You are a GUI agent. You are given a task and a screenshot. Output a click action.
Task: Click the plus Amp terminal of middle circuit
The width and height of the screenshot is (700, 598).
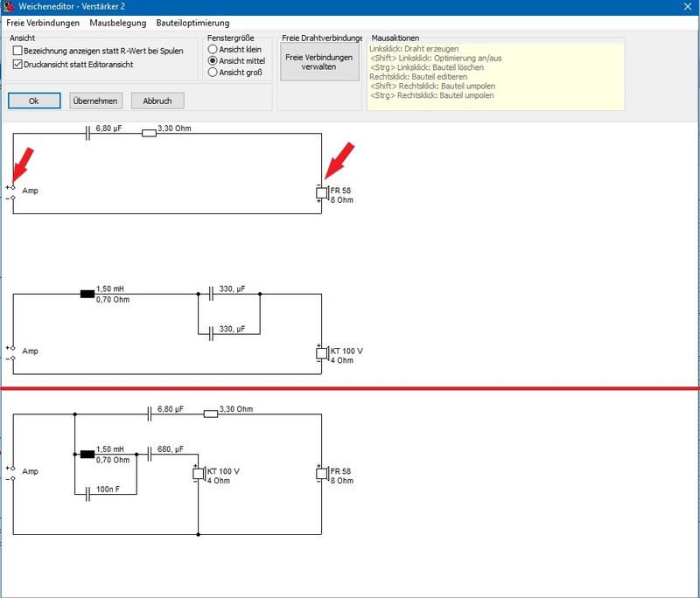pyautogui.click(x=13, y=348)
